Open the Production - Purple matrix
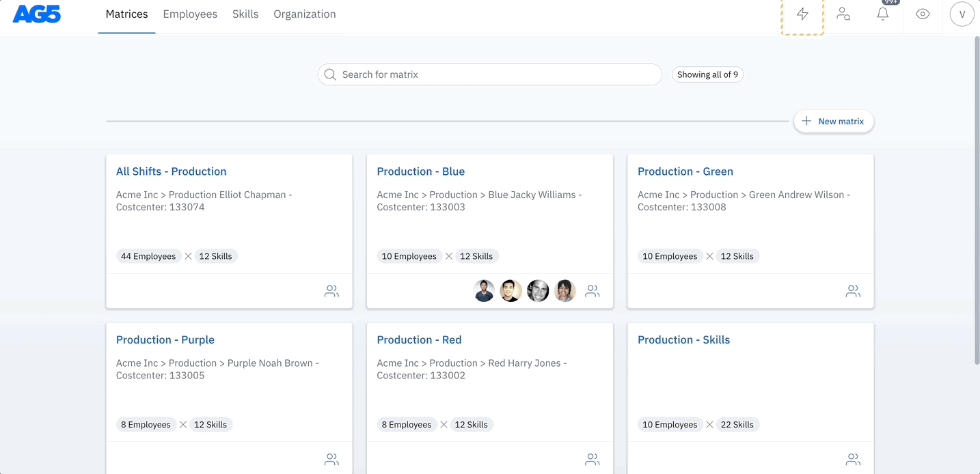The width and height of the screenshot is (980, 474). tap(165, 340)
